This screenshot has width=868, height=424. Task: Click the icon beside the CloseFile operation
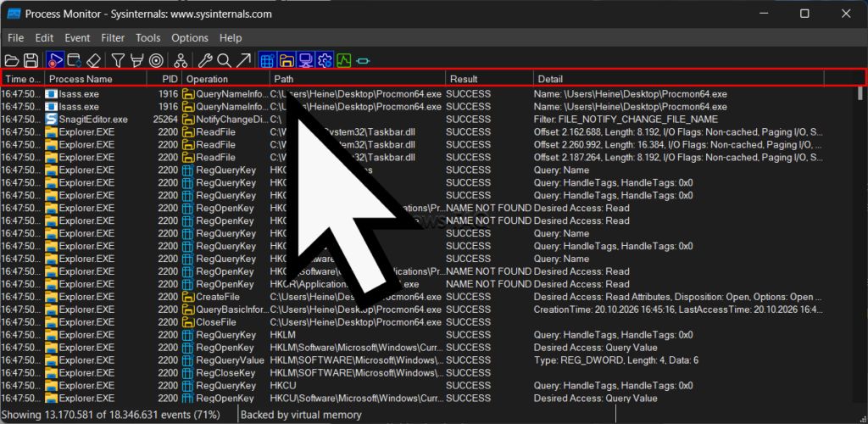tap(188, 322)
